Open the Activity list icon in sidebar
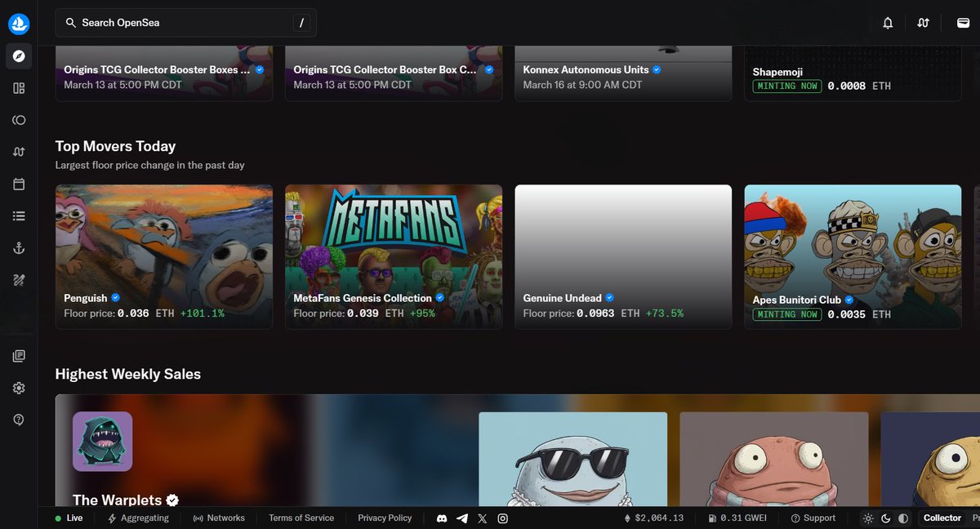The height and width of the screenshot is (529, 980). click(19, 216)
